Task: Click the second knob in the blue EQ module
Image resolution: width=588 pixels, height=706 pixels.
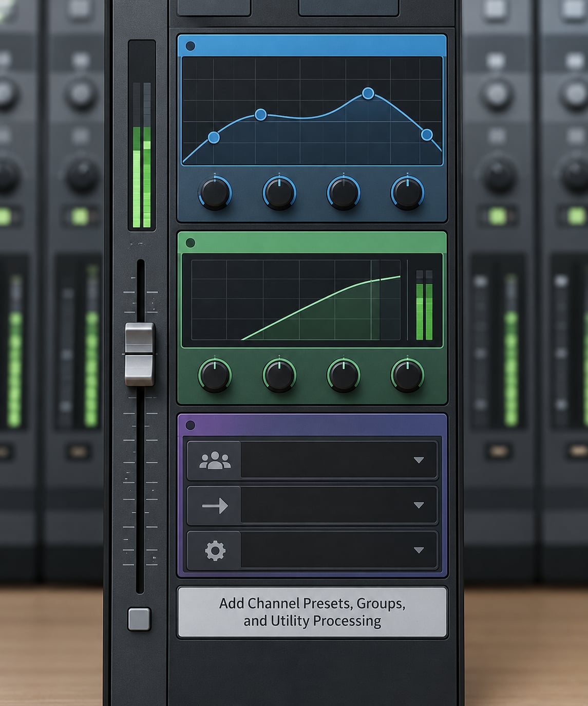Action: point(279,193)
